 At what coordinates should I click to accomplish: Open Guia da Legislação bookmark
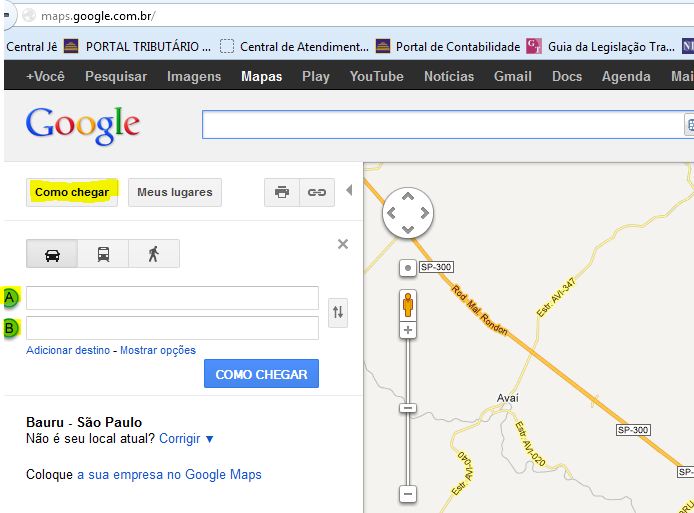[601, 46]
